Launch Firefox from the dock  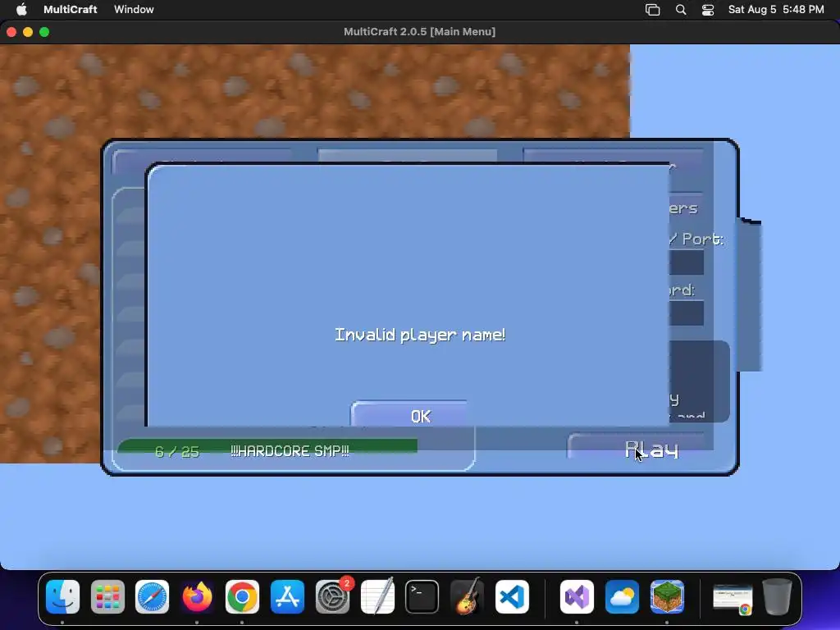[197, 596]
